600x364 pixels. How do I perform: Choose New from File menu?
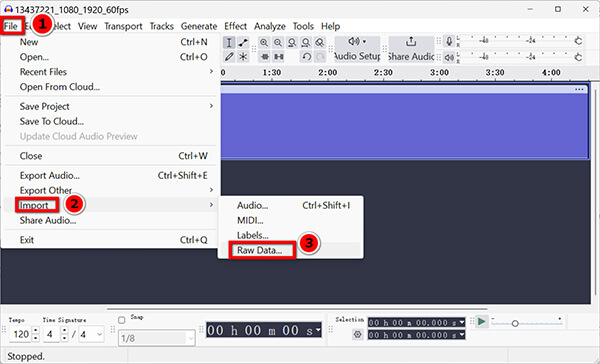[x=111, y=42]
